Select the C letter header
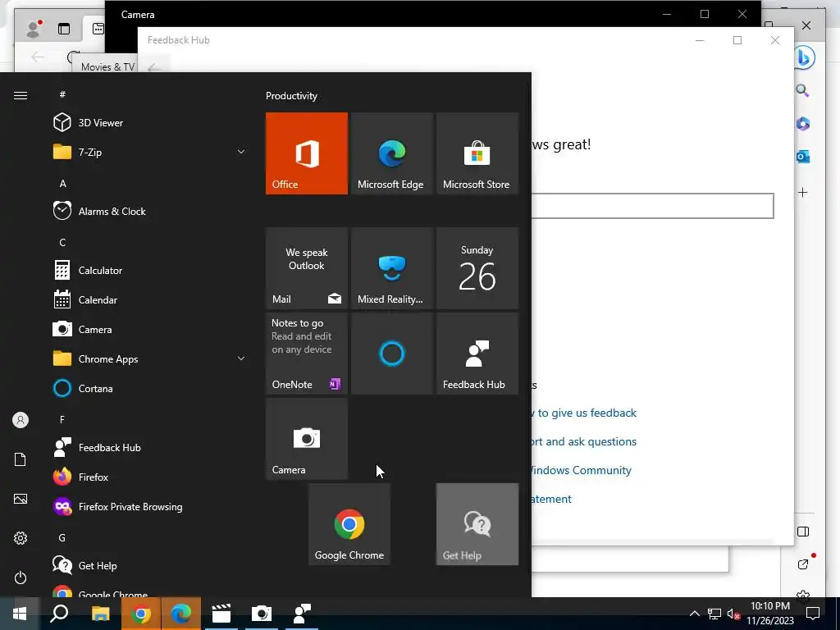Screen dimensions: 840x630 pos(62,242)
